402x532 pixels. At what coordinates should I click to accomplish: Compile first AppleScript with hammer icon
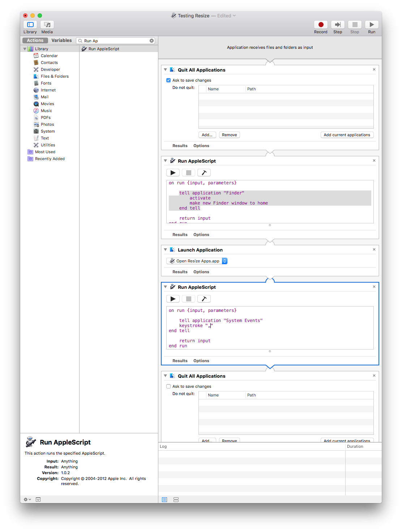click(204, 173)
